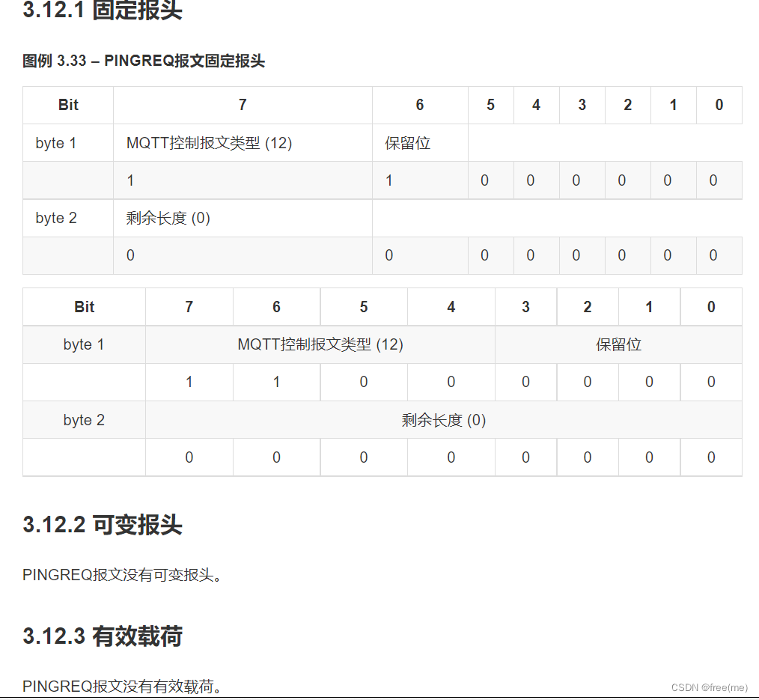Click column header "4" in the second table

click(451, 307)
